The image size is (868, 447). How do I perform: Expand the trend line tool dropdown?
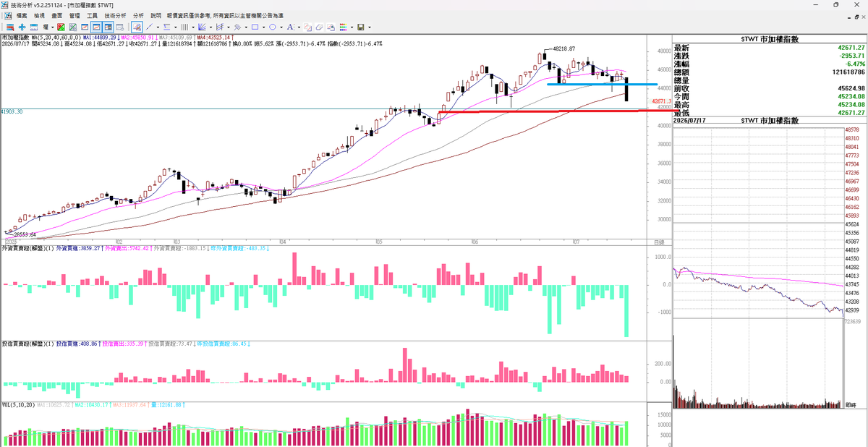point(158,27)
